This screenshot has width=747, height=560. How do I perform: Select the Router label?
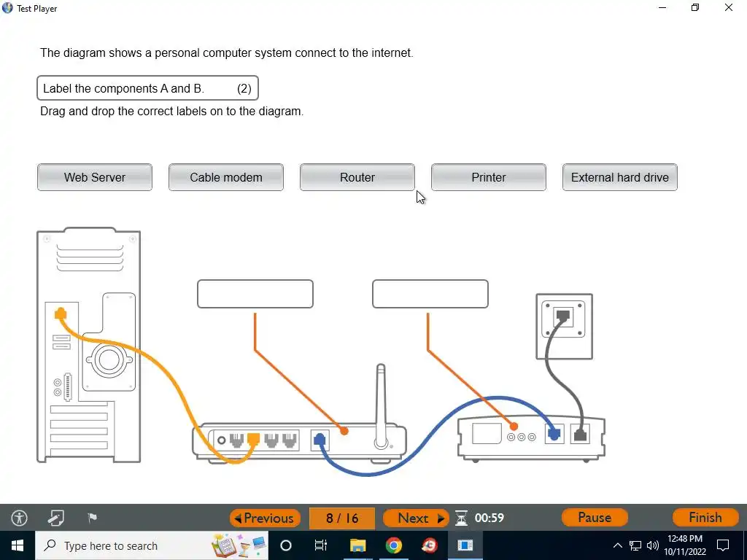(357, 177)
